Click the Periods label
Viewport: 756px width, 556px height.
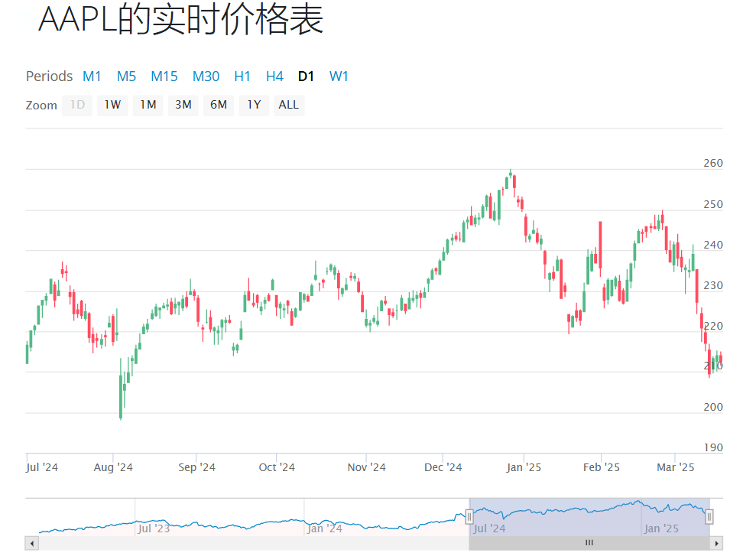click(x=49, y=76)
